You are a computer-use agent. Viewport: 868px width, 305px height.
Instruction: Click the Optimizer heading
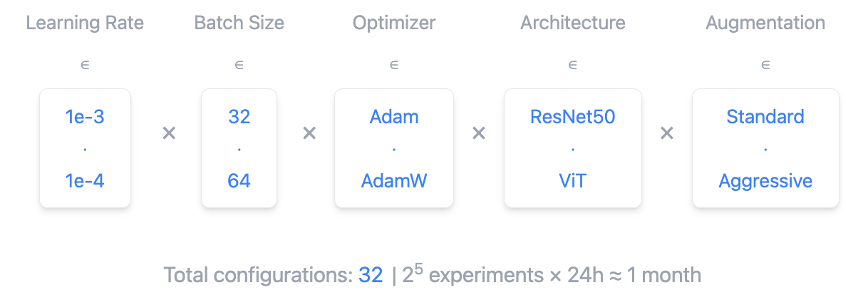(x=394, y=23)
